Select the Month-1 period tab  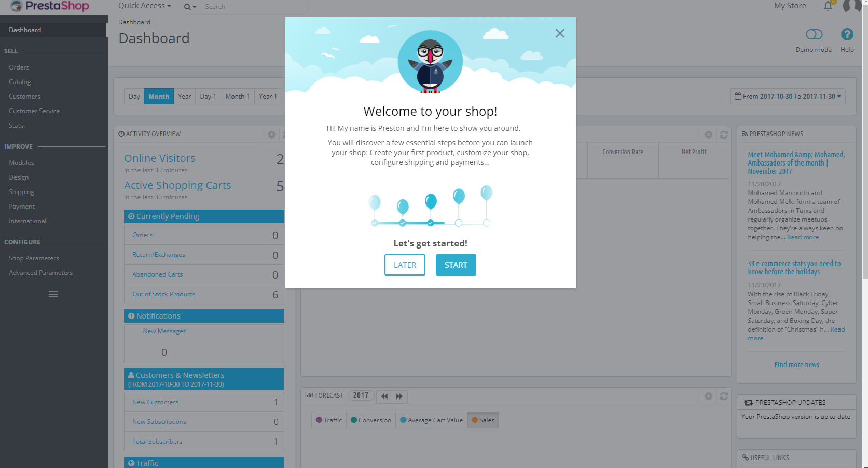238,97
